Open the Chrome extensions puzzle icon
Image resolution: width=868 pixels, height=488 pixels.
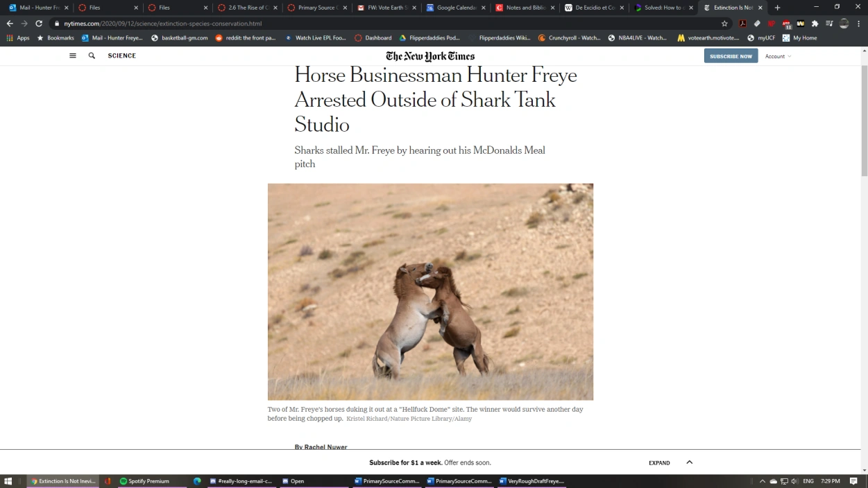815,24
